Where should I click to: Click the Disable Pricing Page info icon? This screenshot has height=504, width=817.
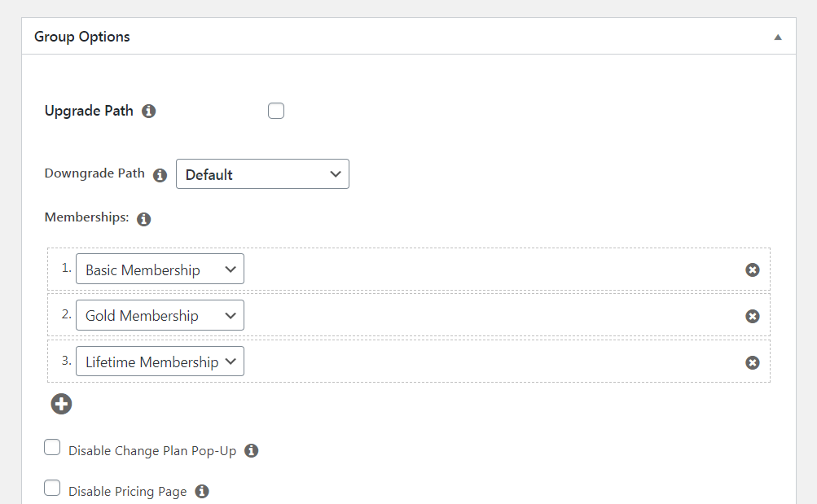click(x=201, y=491)
